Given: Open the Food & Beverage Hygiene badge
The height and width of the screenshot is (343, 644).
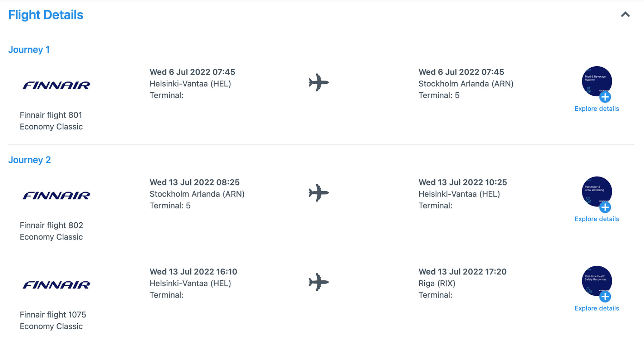Looking at the screenshot, I should pos(596,81).
